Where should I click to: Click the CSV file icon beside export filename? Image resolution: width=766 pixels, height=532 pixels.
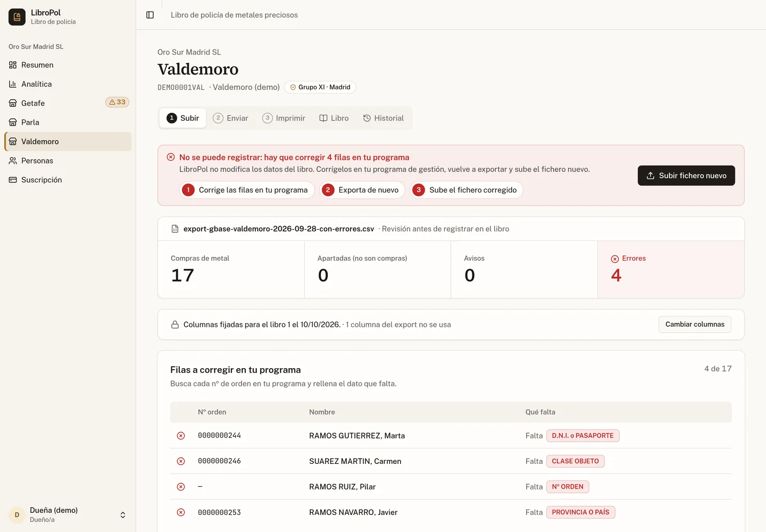click(175, 229)
